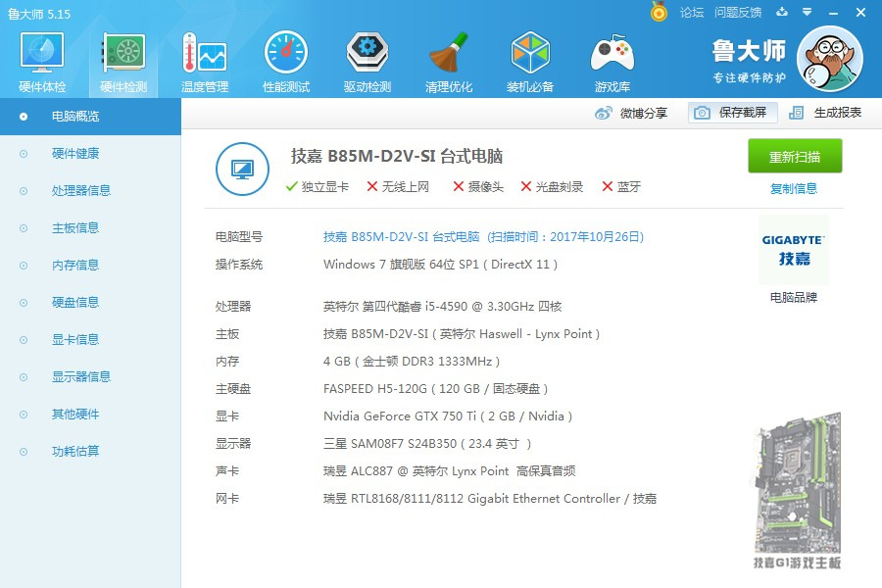Click 生成报表 to generate report

pos(826,113)
